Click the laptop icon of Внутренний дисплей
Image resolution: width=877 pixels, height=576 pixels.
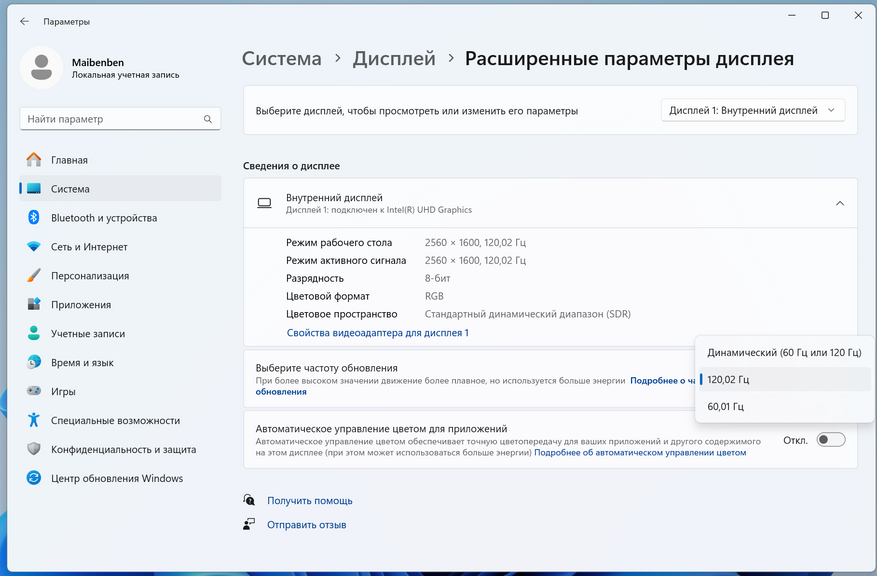pos(264,204)
